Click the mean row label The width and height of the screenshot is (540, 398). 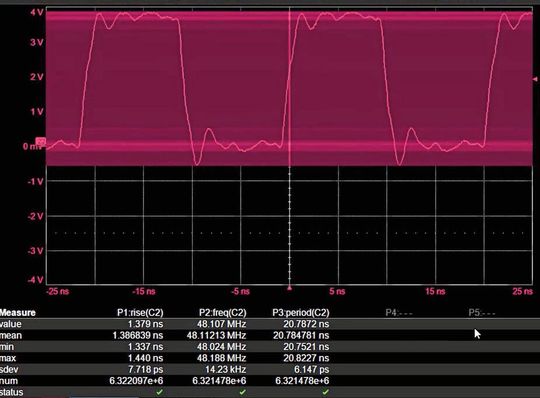[11, 335]
